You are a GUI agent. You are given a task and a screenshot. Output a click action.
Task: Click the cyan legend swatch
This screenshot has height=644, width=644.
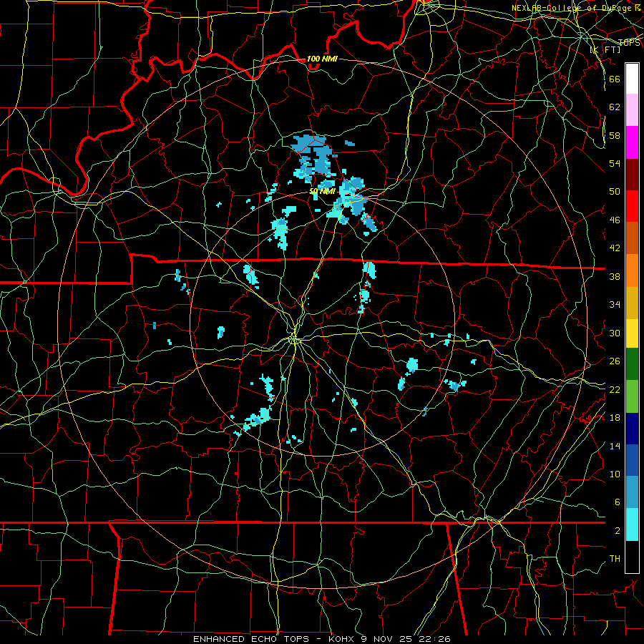(632, 525)
